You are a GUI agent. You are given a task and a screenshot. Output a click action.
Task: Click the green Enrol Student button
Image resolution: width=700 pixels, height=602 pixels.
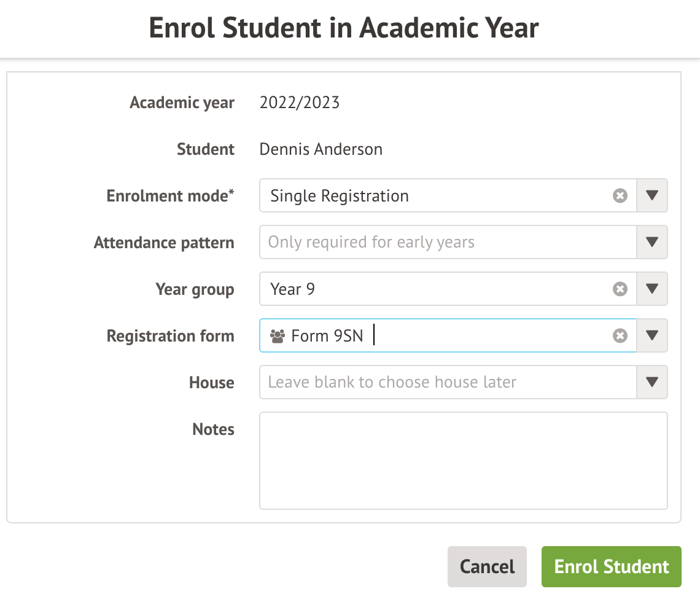click(x=611, y=566)
